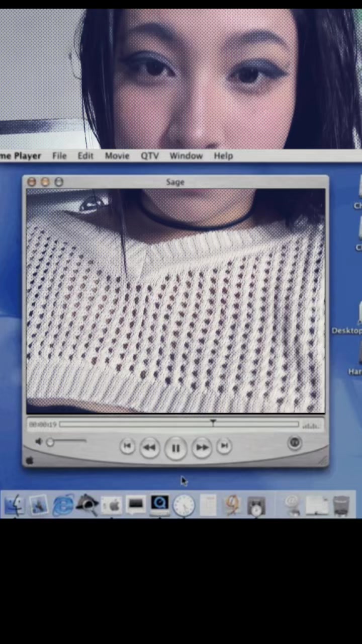Pause the movie in QuickTime Player

(175, 448)
